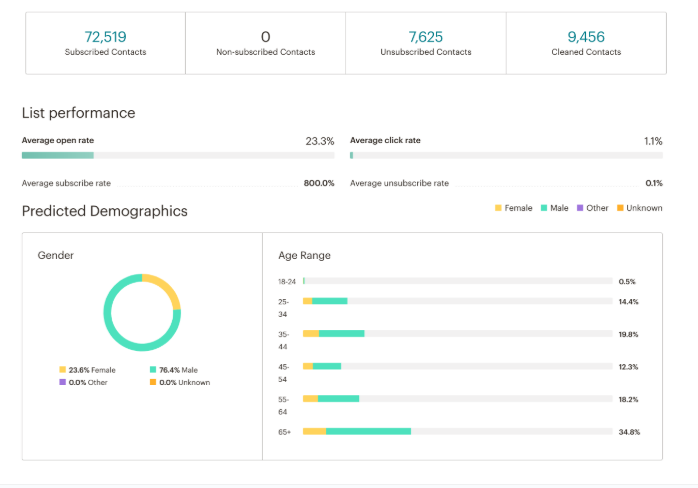Click the 14.4% value for age 25-34

click(628, 302)
